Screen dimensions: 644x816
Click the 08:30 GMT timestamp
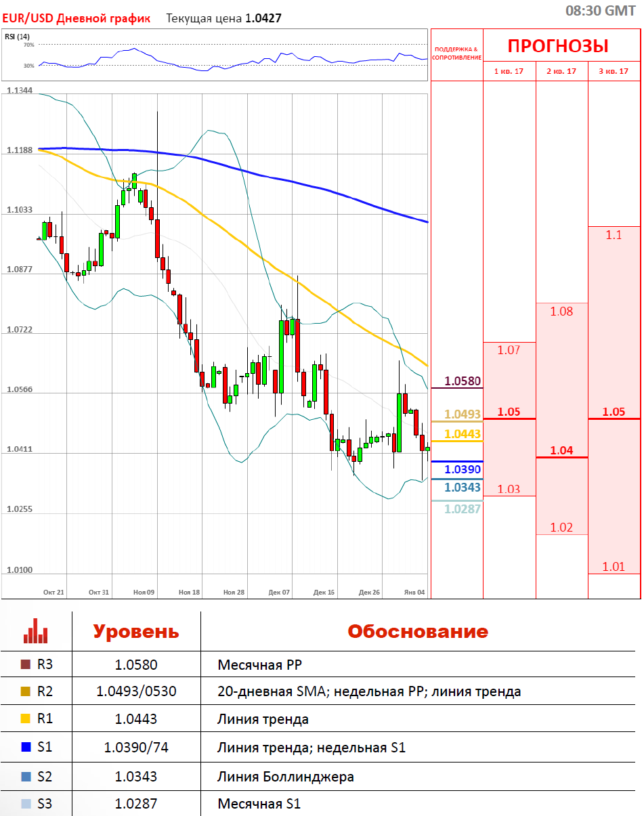coord(600,10)
